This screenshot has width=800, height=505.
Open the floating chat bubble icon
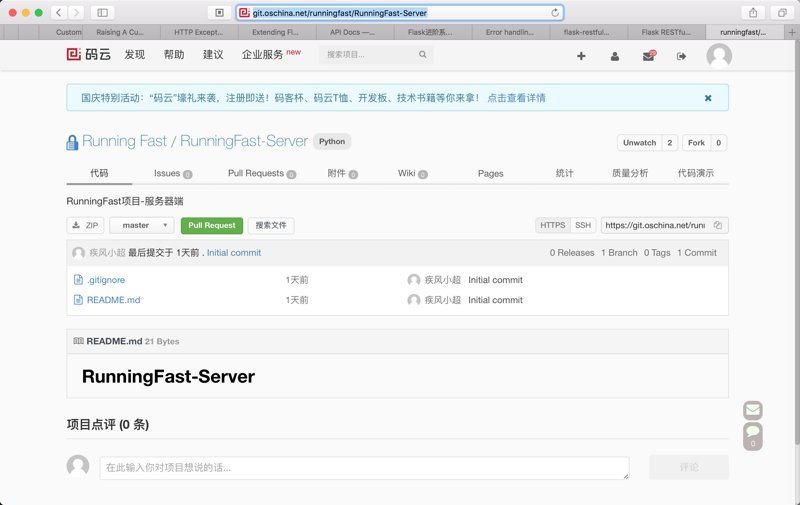(753, 436)
